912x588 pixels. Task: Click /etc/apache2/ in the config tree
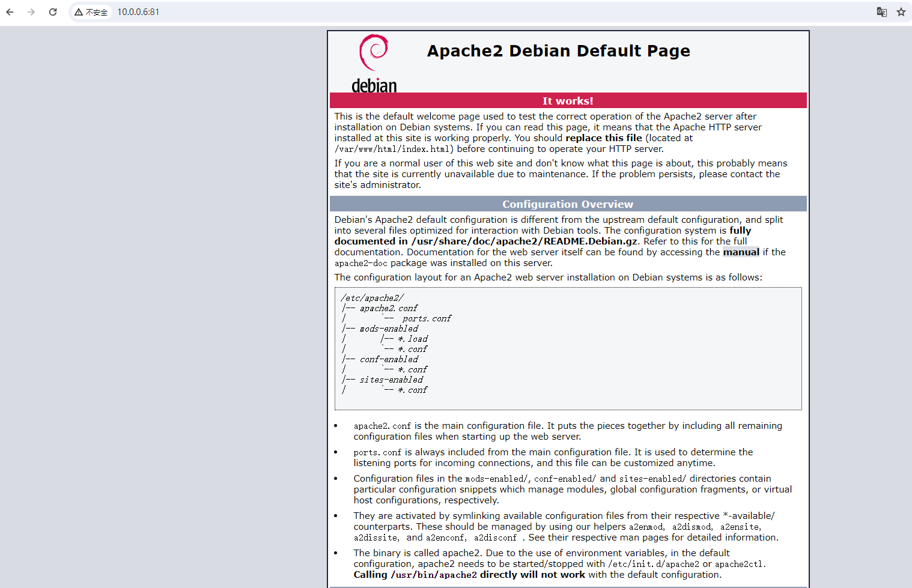[372, 298]
